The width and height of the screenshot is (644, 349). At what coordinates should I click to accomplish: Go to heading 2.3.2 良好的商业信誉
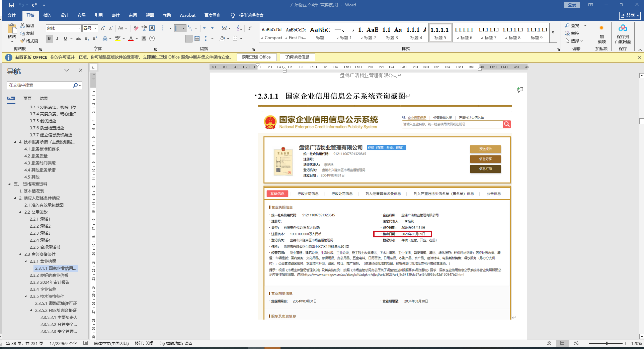coord(49,275)
